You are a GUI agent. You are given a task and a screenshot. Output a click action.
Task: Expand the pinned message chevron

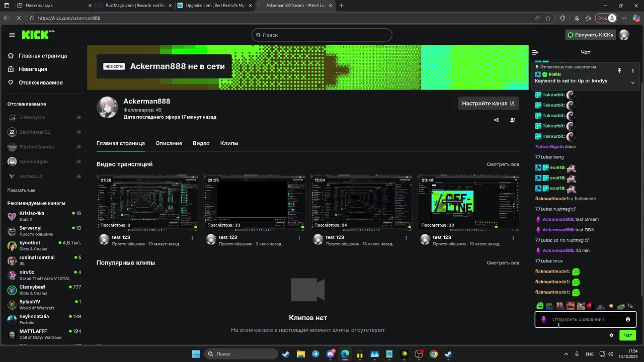point(633,82)
